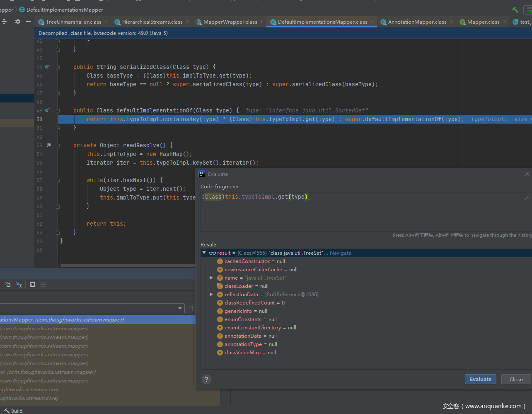This screenshot has width=532, height=414.
Task: Open the thread selector dropdown
Action: 180,308
